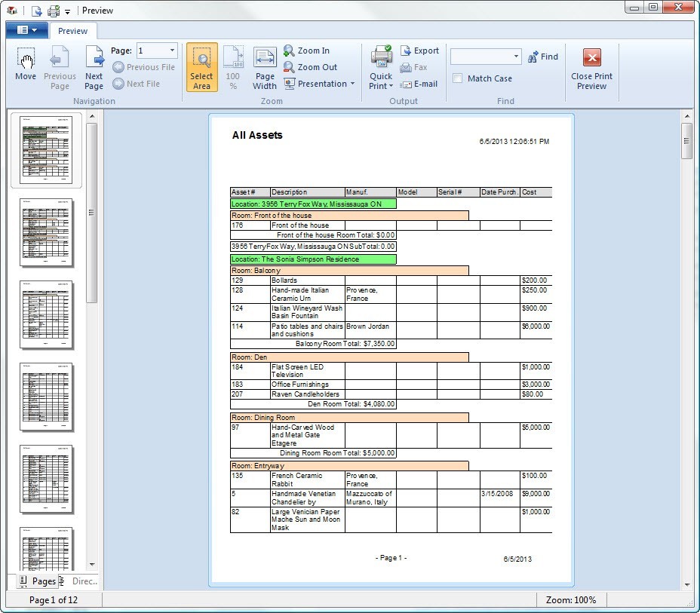Expand the search field dropdown arrow

click(x=517, y=56)
